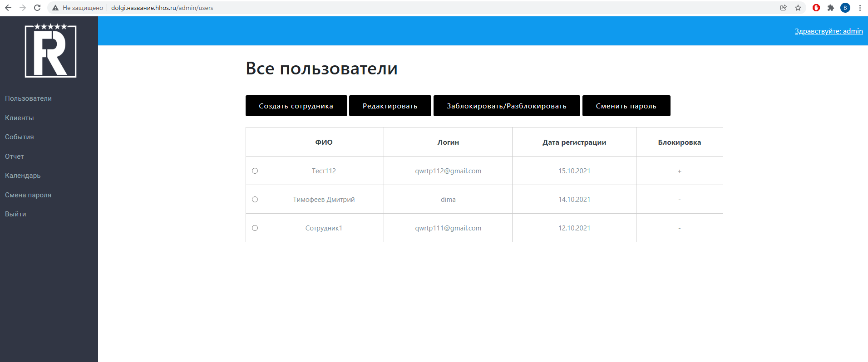Bookmark this page with the star icon
Screen dimensions: 868x362
(798, 8)
